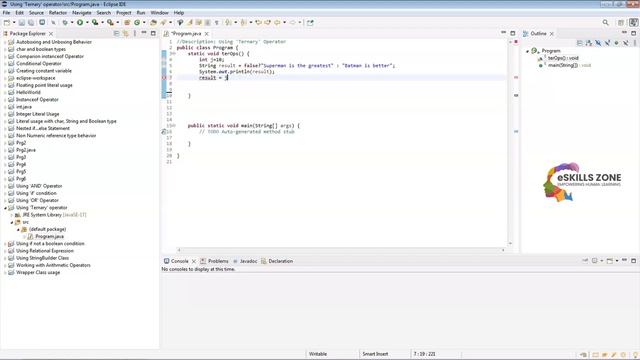Open the Refactor menu
640x360 pixels.
[x=58, y=13]
